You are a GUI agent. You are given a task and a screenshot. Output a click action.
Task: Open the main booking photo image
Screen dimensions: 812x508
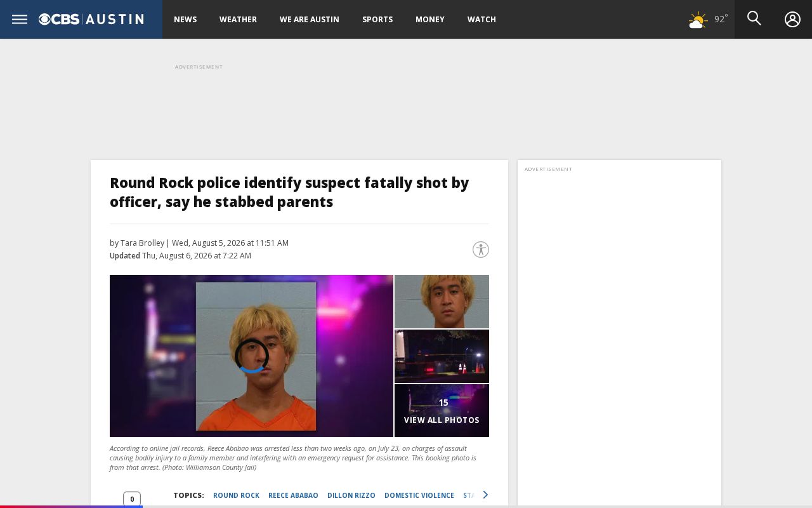click(x=251, y=356)
